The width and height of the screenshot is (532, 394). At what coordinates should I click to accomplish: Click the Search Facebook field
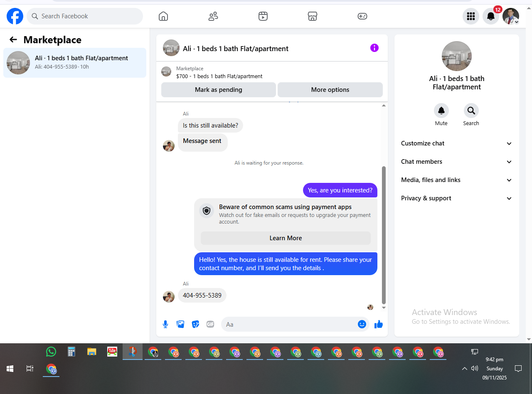click(x=85, y=16)
